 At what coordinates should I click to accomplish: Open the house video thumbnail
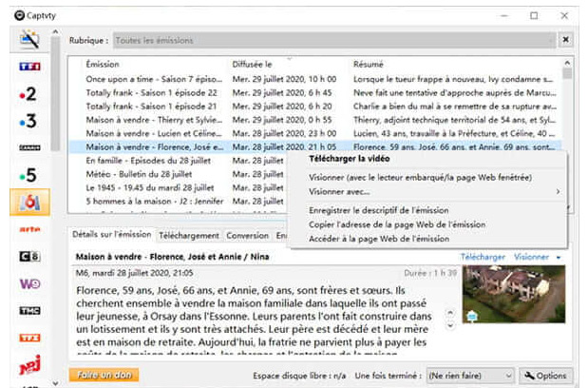coord(513,294)
